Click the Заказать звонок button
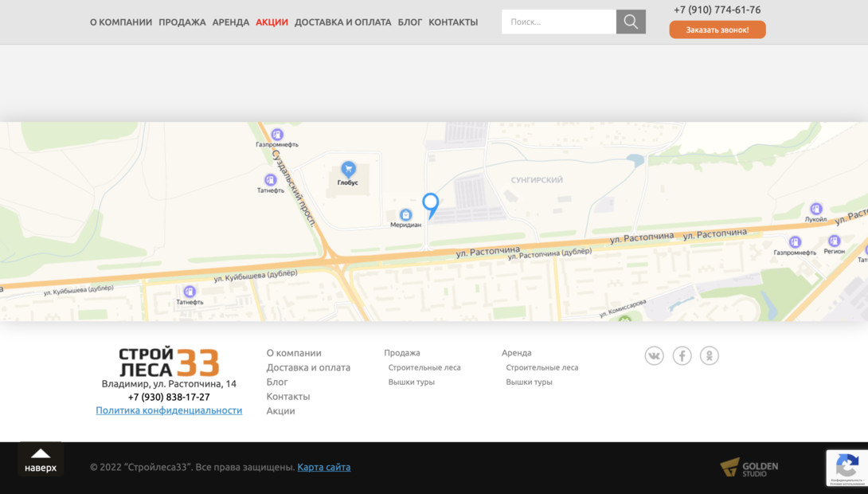This screenshot has height=494, width=868. [717, 29]
